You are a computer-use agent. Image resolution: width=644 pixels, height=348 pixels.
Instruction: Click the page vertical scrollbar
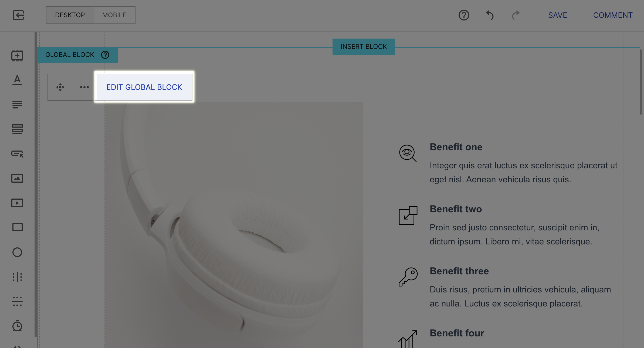coord(641,82)
